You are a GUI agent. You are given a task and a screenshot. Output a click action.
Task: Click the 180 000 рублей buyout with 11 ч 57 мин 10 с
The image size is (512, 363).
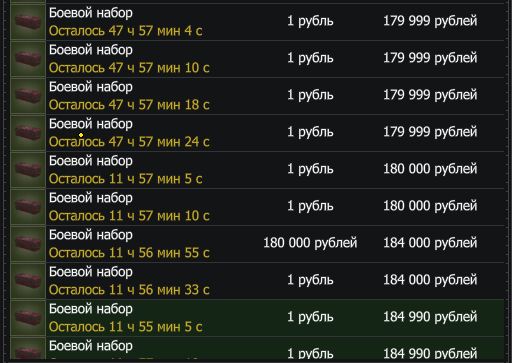tap(430, 206)
